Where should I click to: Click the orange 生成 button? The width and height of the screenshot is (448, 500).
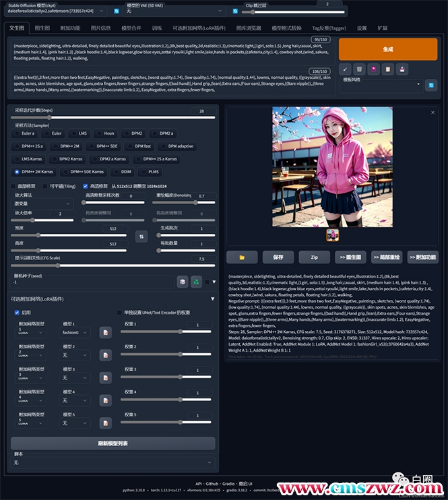click(x=388, y=49)
